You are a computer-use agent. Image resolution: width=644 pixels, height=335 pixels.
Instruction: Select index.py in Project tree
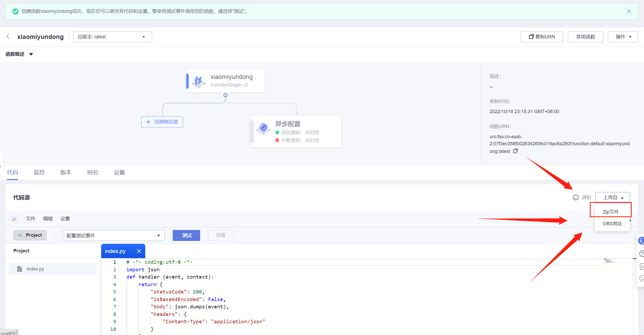[x=35, y=269]
